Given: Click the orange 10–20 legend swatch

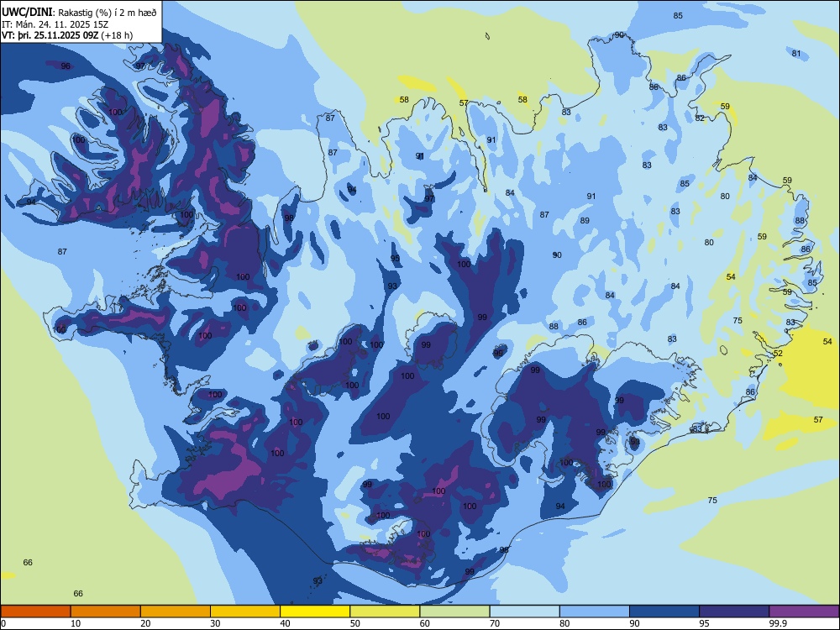Looking at the screenshot, I should (106, 612).
